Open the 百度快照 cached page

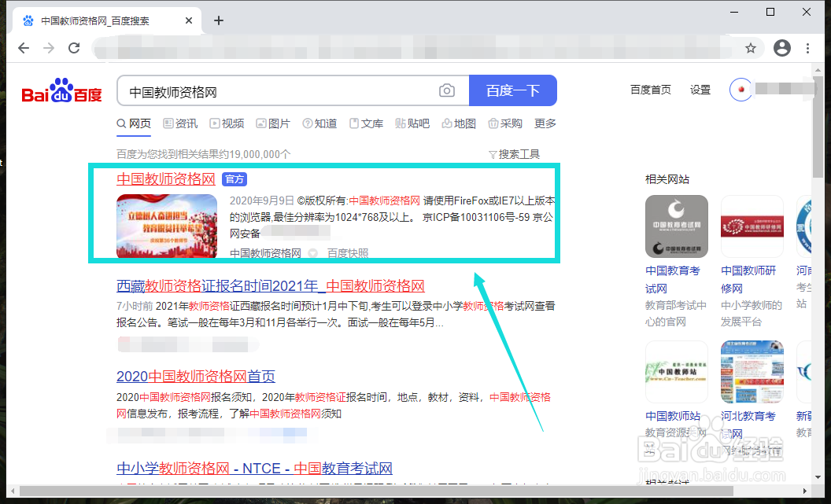[347, 252]
